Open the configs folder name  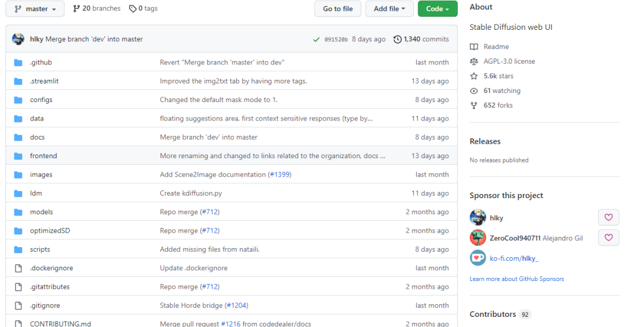click(x=41, y=100)
